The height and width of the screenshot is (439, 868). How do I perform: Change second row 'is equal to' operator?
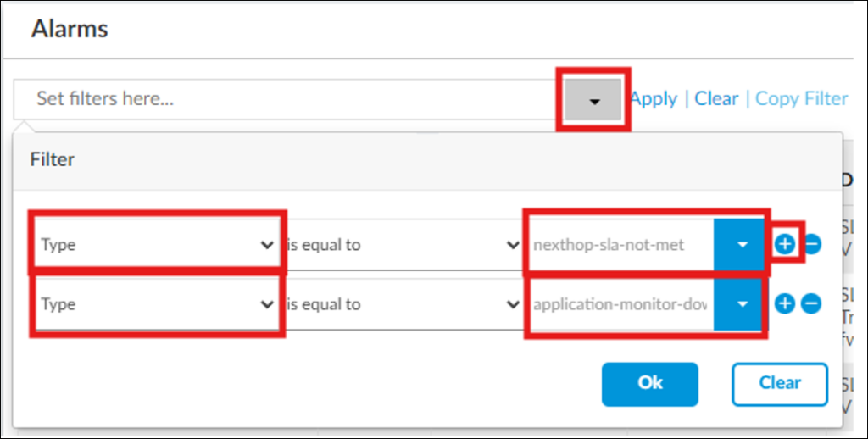coord(403,304)
